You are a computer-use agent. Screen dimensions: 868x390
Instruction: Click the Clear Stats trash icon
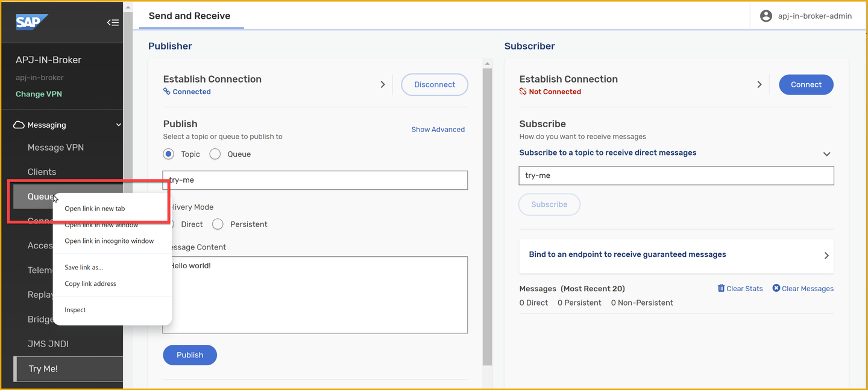721,288
